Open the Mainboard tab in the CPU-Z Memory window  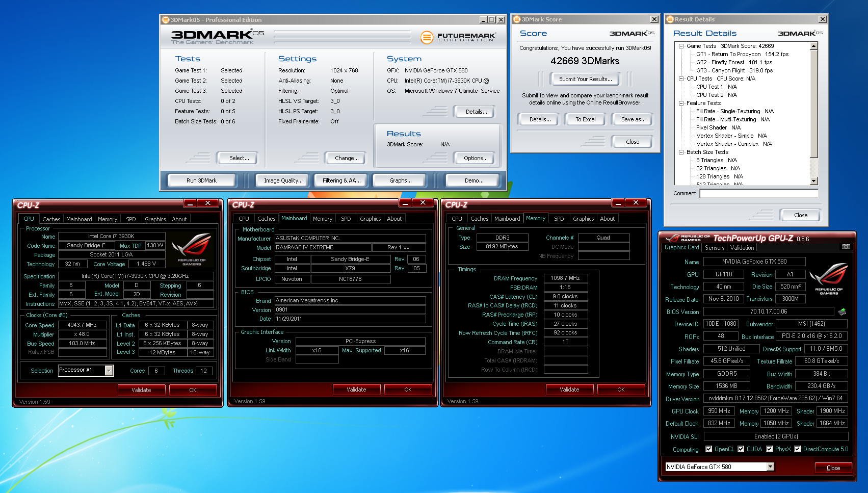[507, 219]
